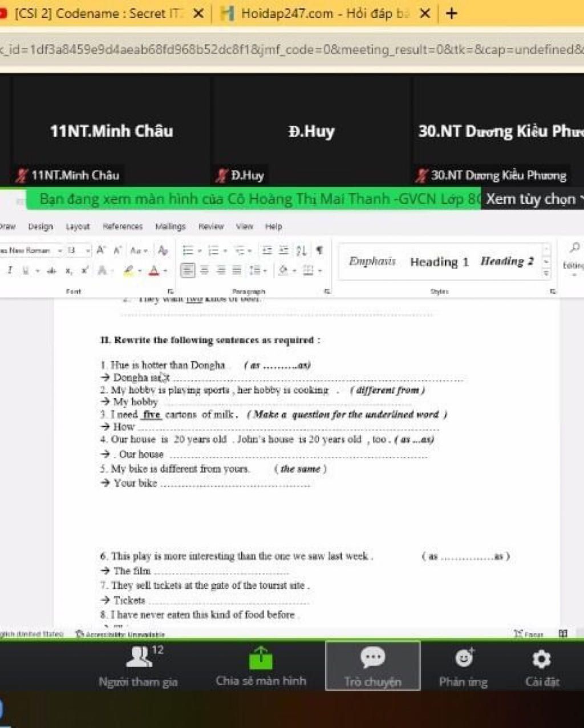Click the Find magnifier icon in the ribbon
Image resolution: width=584 pixels, height=728 pixels.
[x=574, y=247]
